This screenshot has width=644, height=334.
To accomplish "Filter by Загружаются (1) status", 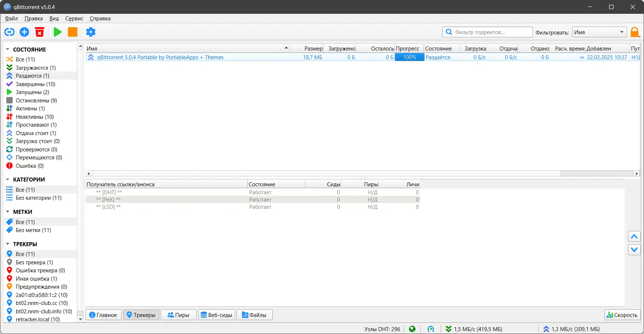I will click(36, 68).
